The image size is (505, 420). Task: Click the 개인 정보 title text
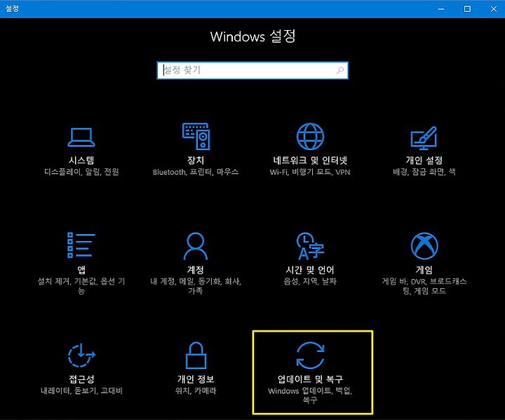(x=196, y=379)
